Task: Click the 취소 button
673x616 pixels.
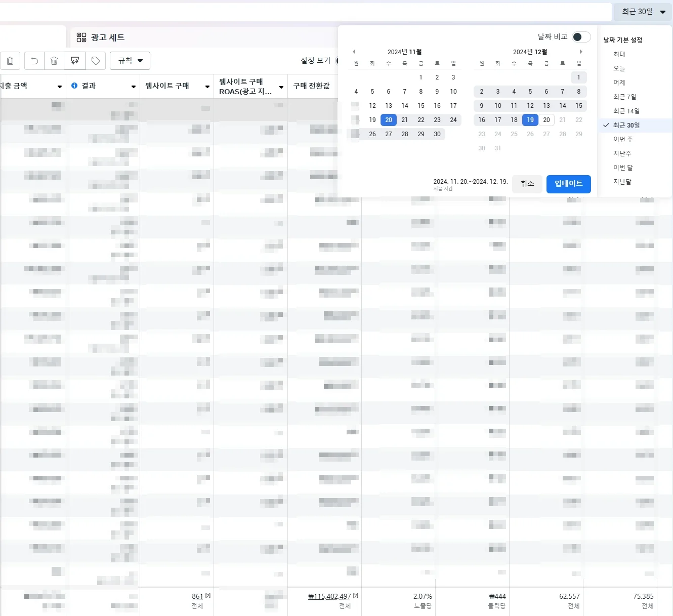Action: point(527,184)
